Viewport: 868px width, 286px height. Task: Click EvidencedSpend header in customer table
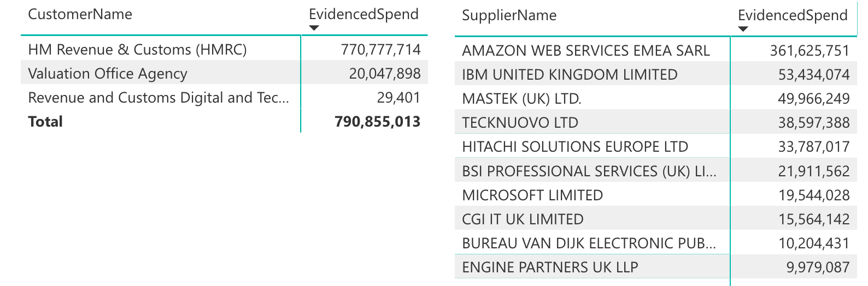coord(363,14)
